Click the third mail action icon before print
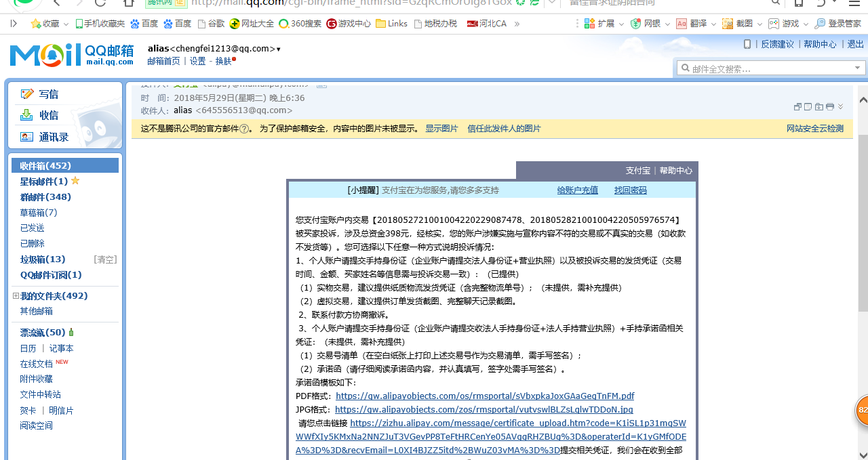Screen dimensions: 868x460 [x=819, y=107]
